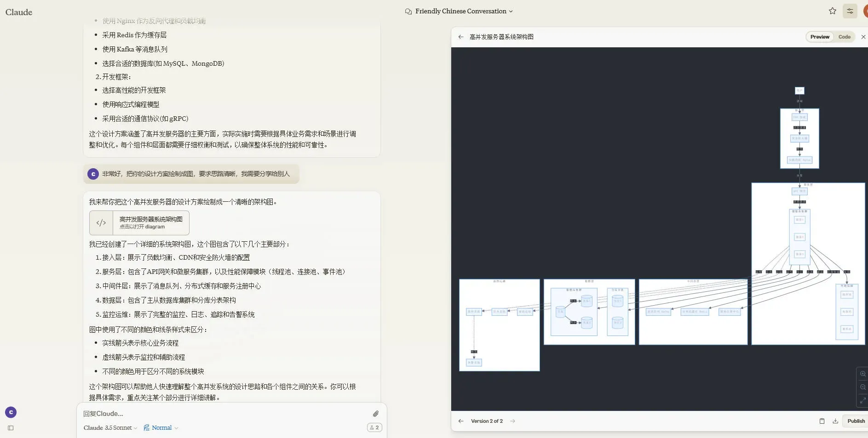Toggle the sidebar panel open
The height and width of the screenshot is (438, 868).
[11, 428]
